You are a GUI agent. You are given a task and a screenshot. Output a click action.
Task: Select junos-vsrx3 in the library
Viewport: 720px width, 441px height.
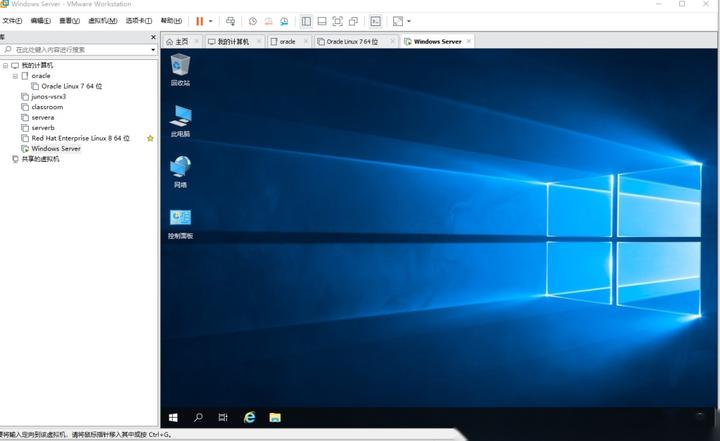49,97
